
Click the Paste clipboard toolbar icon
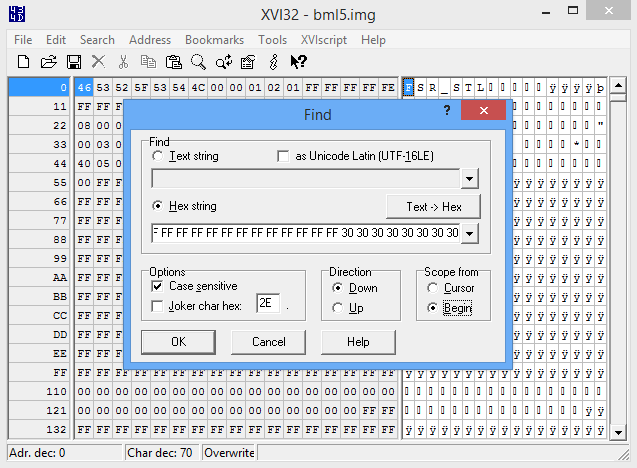coord(173,62)
